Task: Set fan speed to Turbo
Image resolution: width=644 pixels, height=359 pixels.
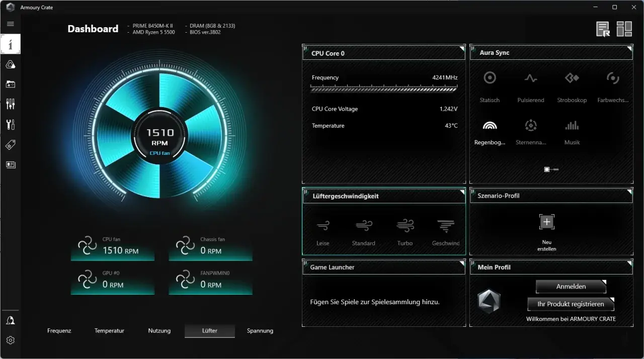Action: pos(405,232)
